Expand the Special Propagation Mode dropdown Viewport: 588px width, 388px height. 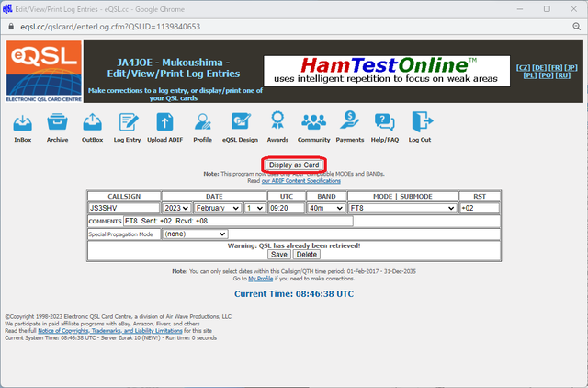[x=195, y=234]
